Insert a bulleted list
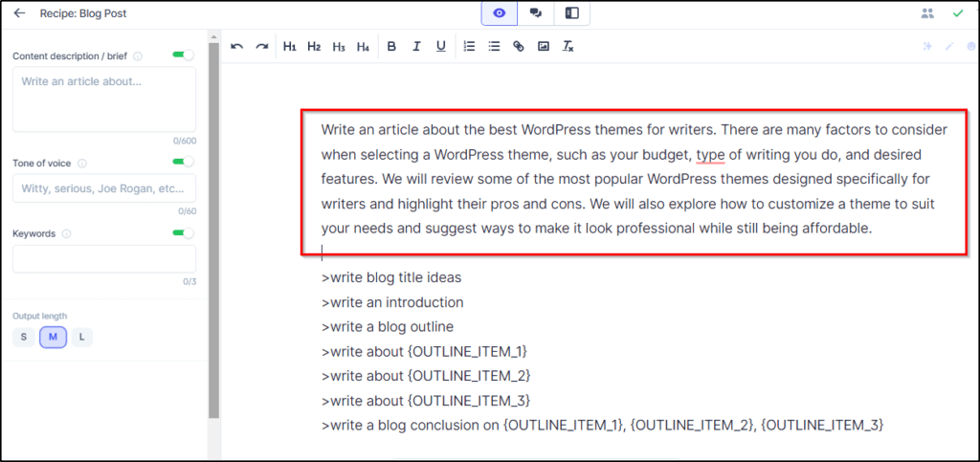 494,46
